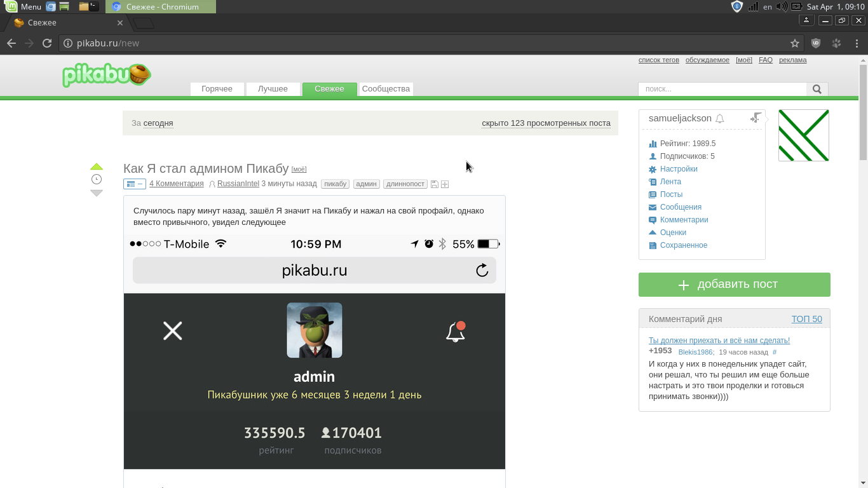Select the Свежее tab
Screen dimensions: 868x488
(x=329, y=89)
